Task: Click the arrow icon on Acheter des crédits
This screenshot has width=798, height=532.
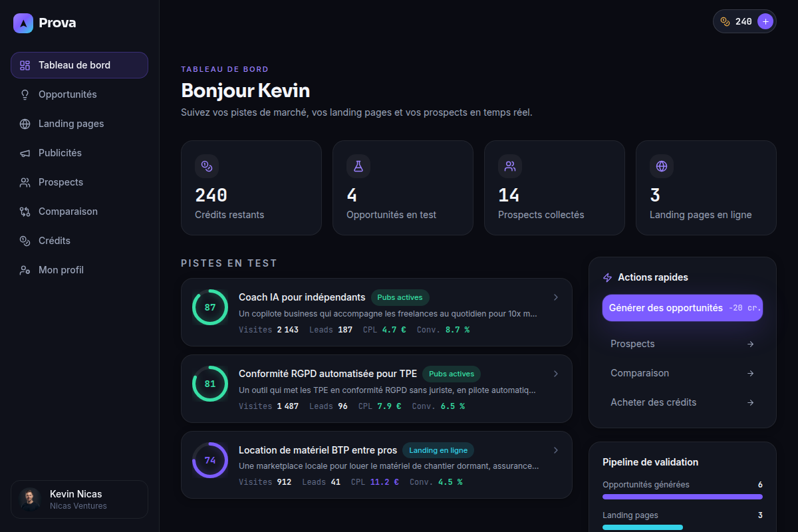Action: [751, 402]
